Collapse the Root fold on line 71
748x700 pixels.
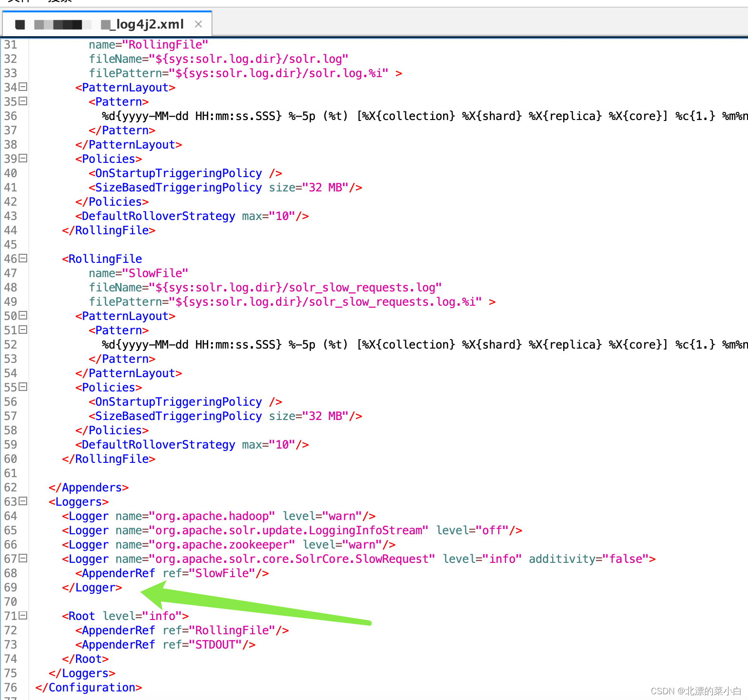coord(23,615)
